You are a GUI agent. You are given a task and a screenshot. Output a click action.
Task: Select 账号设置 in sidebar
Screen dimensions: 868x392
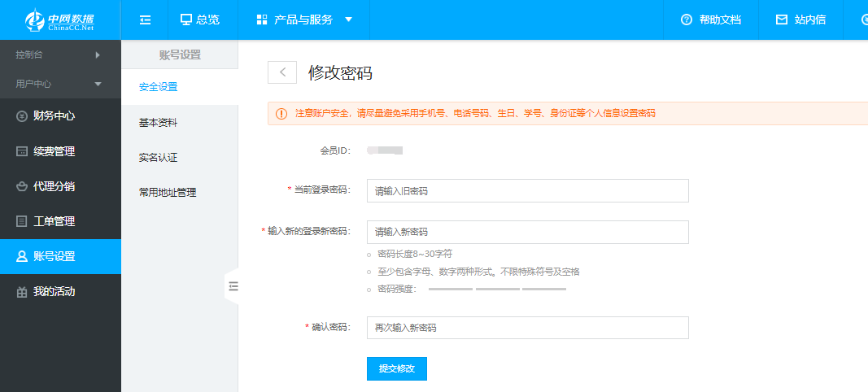(54, 256)
